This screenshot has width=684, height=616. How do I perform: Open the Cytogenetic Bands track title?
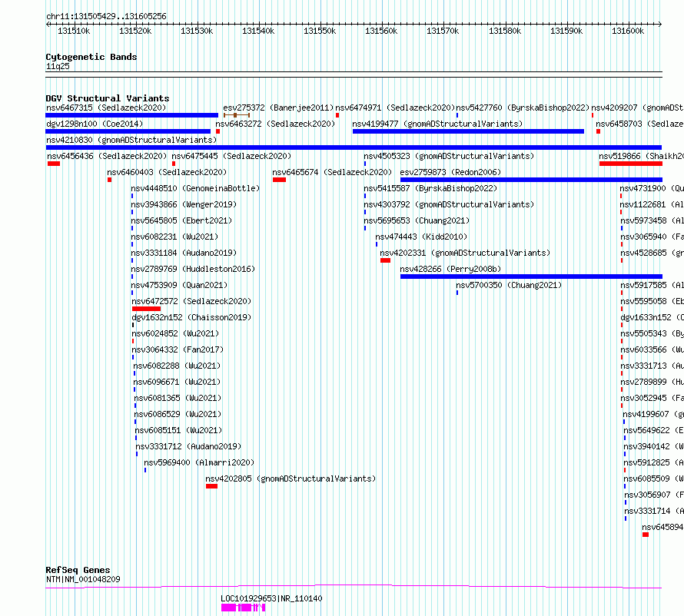point(91,57)
